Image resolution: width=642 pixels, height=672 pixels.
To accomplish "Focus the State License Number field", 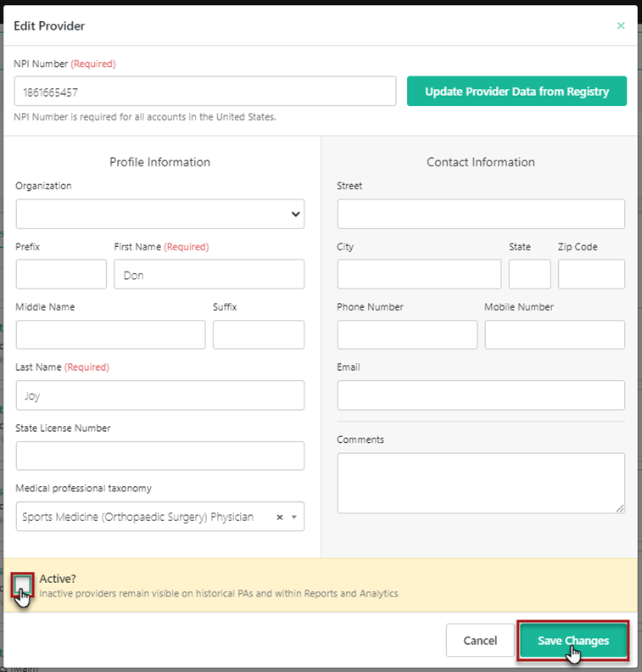I will pyautogui.click(x=159, y=456).
